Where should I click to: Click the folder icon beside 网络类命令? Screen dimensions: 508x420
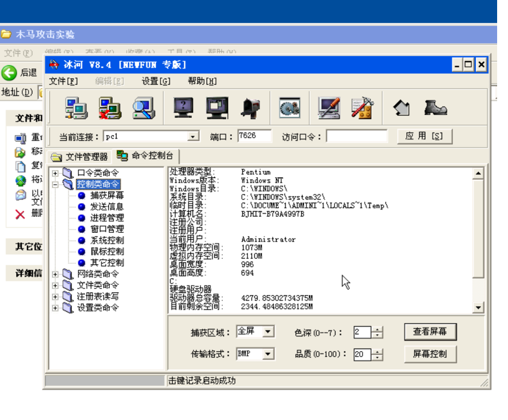[68, 274]
